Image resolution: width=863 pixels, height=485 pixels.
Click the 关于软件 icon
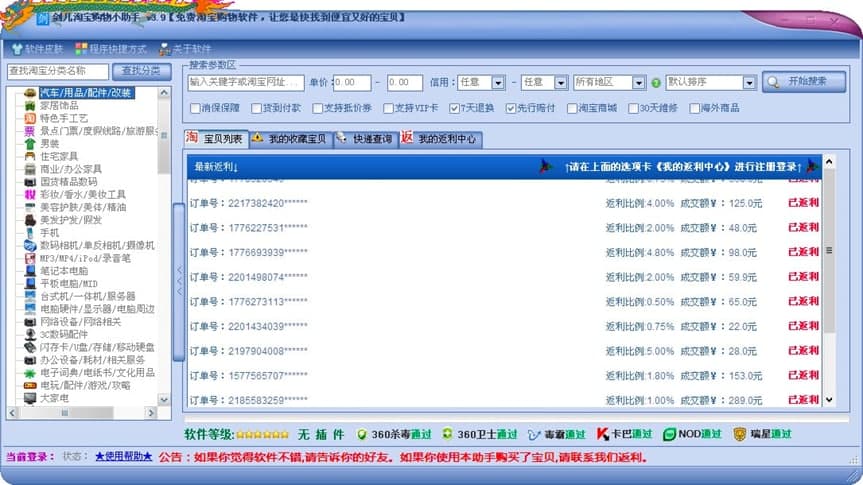click(165, 49)
